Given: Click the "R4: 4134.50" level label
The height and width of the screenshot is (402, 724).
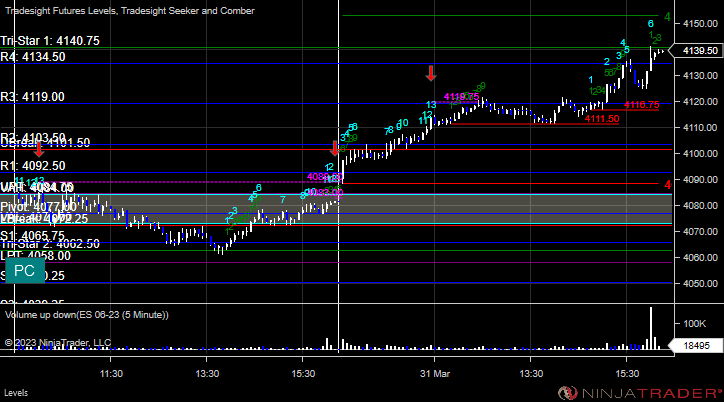Looking at the screenshot, I should (33, 57).
